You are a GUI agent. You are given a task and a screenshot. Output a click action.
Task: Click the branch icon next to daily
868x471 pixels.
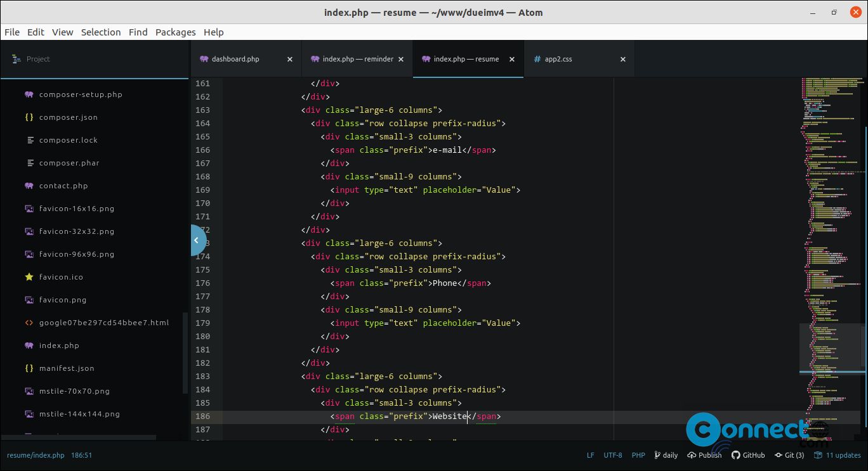[x=657, y=455]
